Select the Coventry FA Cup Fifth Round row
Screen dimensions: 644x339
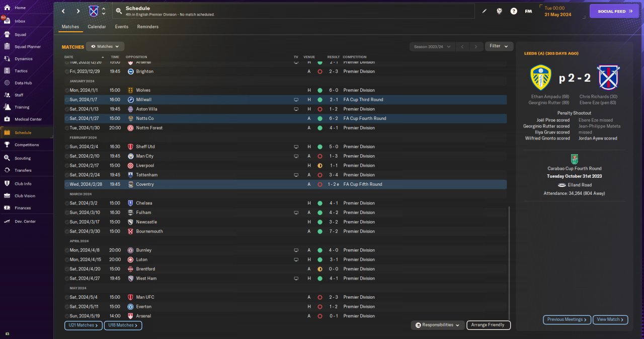pyautogui.click(x=285, y=184)
